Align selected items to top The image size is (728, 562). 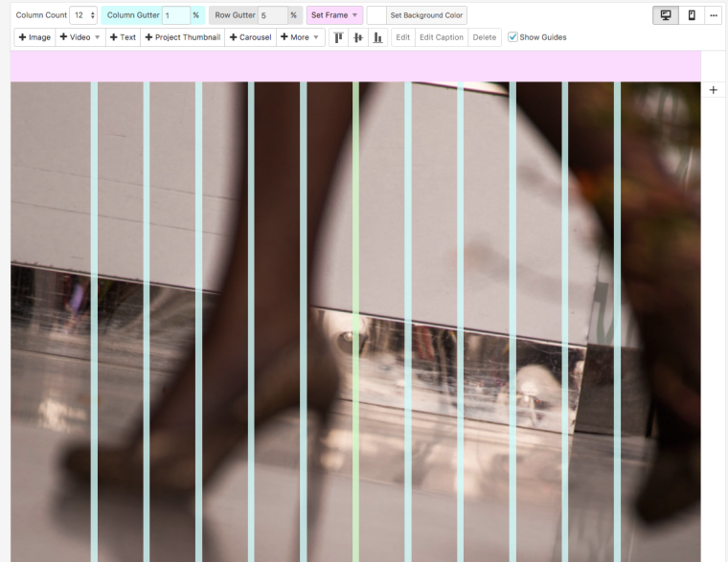tap(338, 37)
